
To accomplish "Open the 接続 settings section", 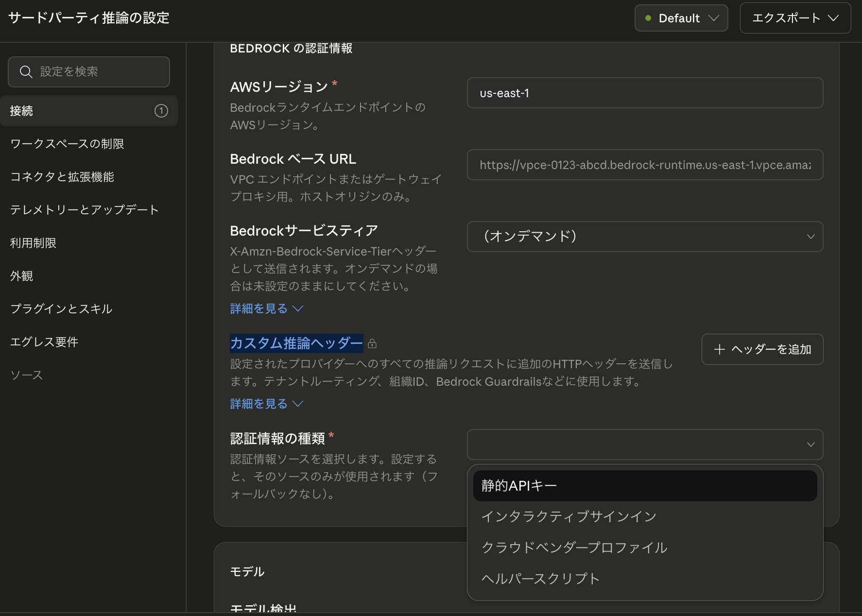I will [89, 111].
